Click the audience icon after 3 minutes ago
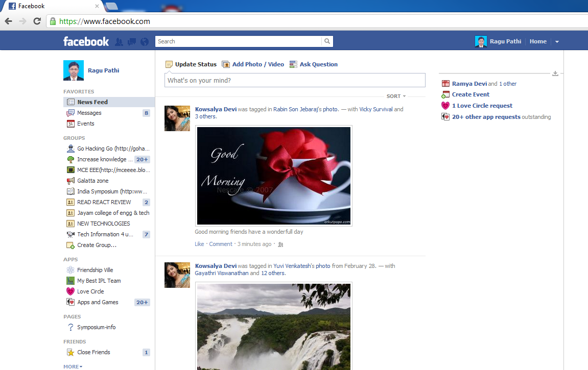588x370 pixels. tap(280, 244)
